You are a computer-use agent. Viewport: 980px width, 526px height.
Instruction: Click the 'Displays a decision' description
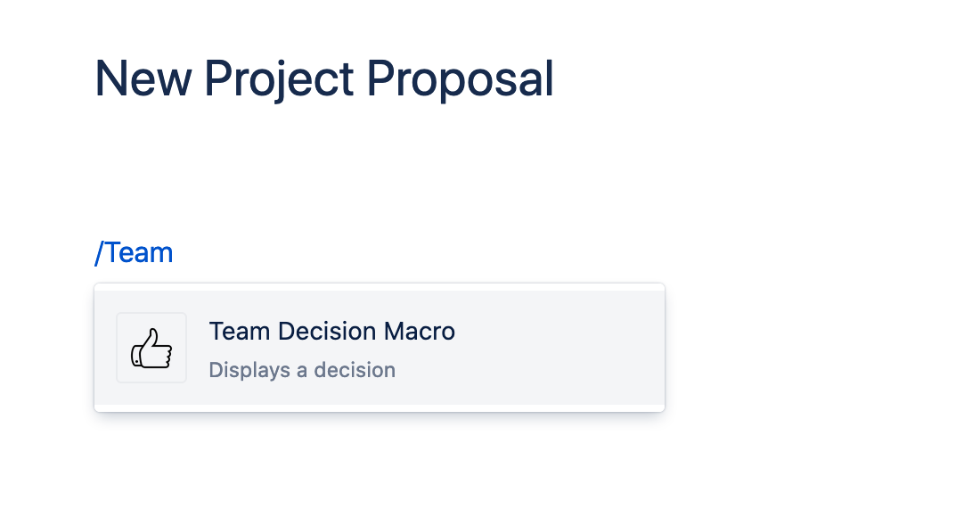(302, 370)
